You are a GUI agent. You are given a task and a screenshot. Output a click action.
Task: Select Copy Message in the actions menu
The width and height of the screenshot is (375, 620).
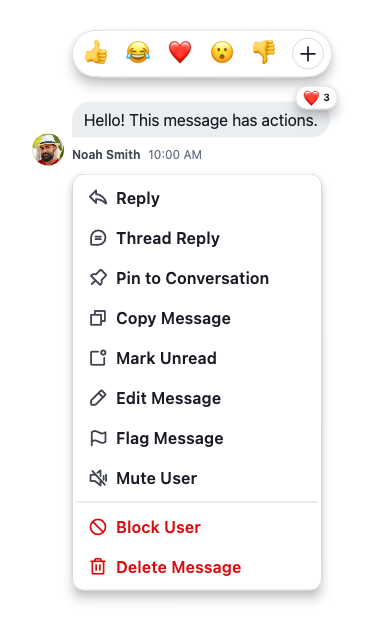(197, 318)
